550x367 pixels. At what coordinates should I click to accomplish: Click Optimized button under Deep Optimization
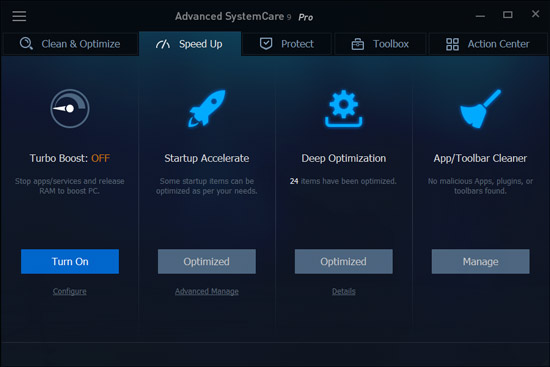[x=344, y=261]
